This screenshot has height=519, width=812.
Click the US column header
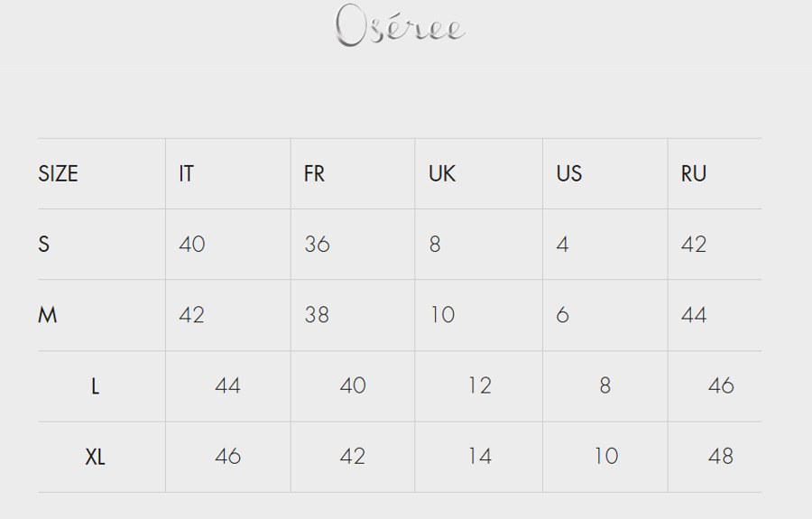[x=569, y=173]
